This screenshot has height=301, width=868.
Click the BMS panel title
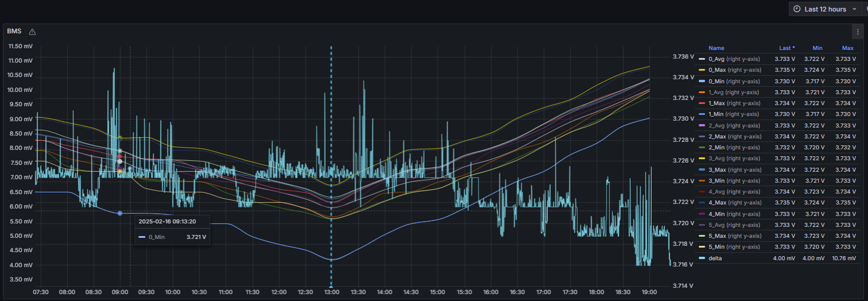point(14,31)
